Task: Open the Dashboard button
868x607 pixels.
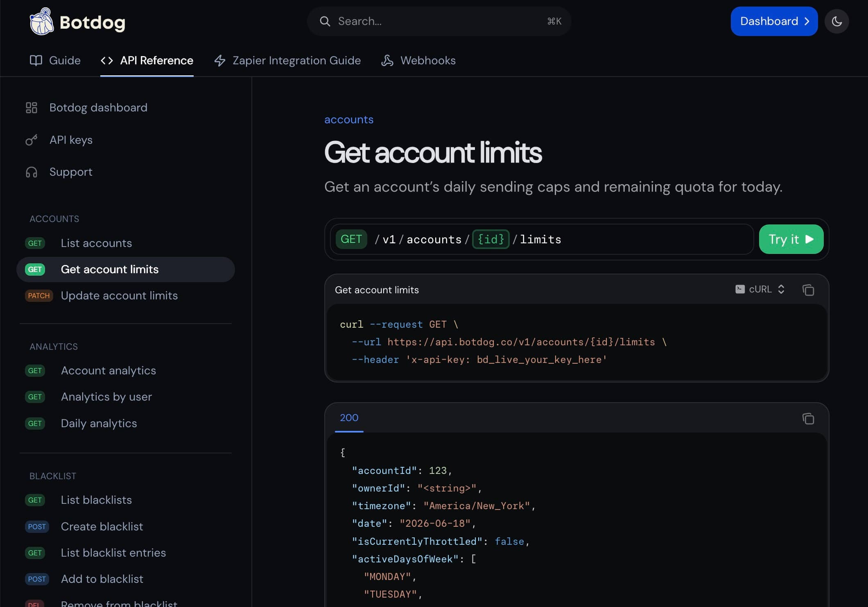Action: tap(774, 21)
